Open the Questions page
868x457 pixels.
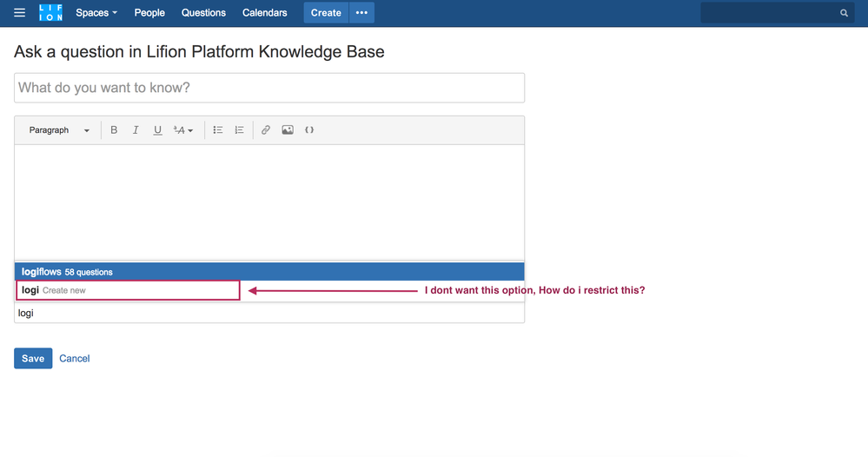pos(203,13)
